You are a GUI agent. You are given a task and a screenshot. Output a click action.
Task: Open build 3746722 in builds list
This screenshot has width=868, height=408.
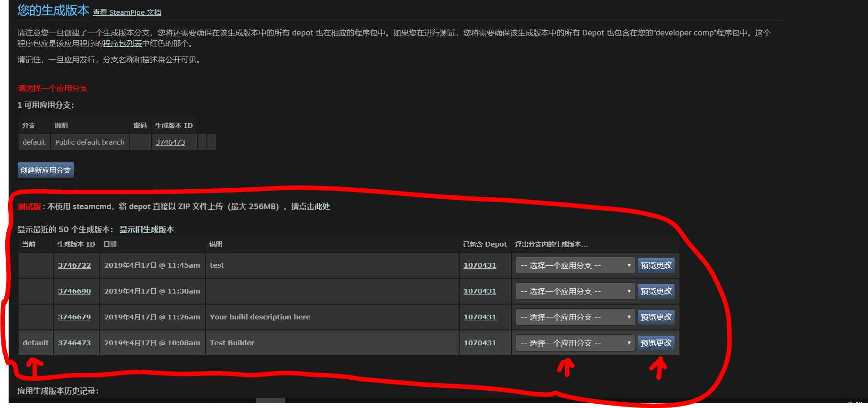click(74, 265)
